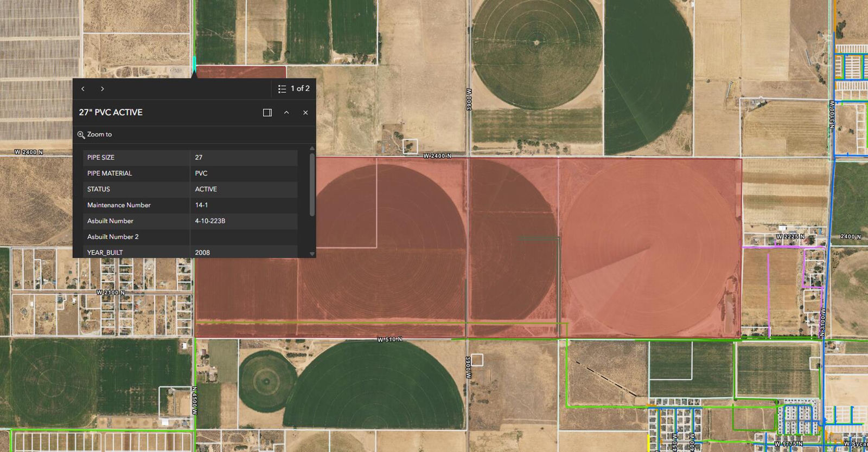Viewport: 868px width, 452px height.
Task: Click the popup scrollbar's down arrow
Action: [x=312, y=254]
